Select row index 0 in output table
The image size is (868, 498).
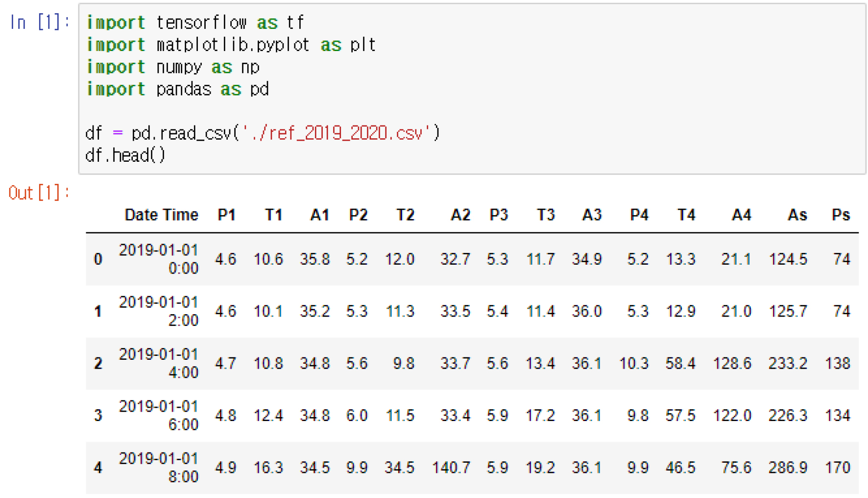98,259
